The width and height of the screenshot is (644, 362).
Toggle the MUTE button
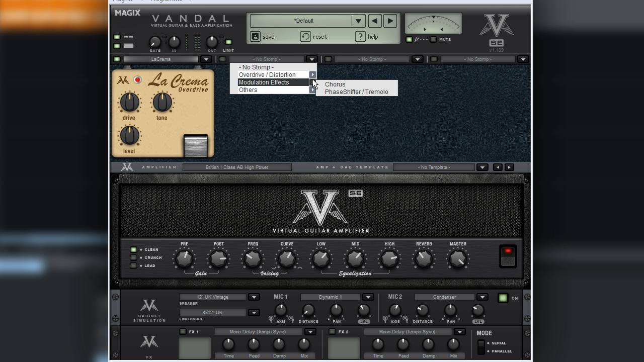coord(433,39)
